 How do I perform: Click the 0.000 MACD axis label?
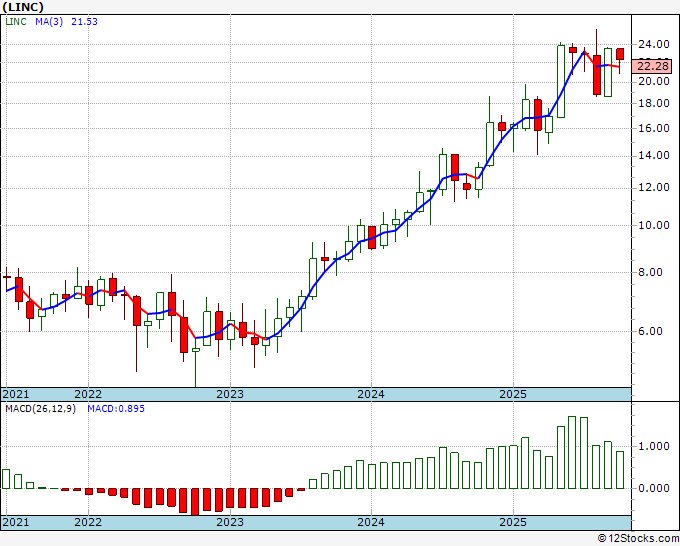point(654,488)
